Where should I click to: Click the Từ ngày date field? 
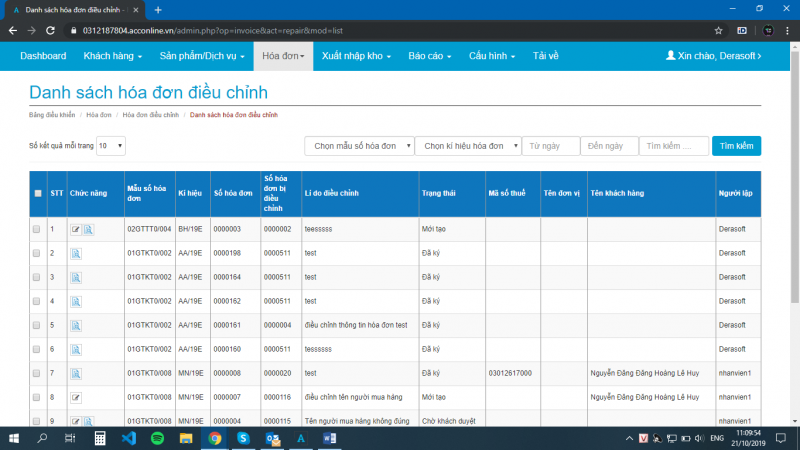551,146
